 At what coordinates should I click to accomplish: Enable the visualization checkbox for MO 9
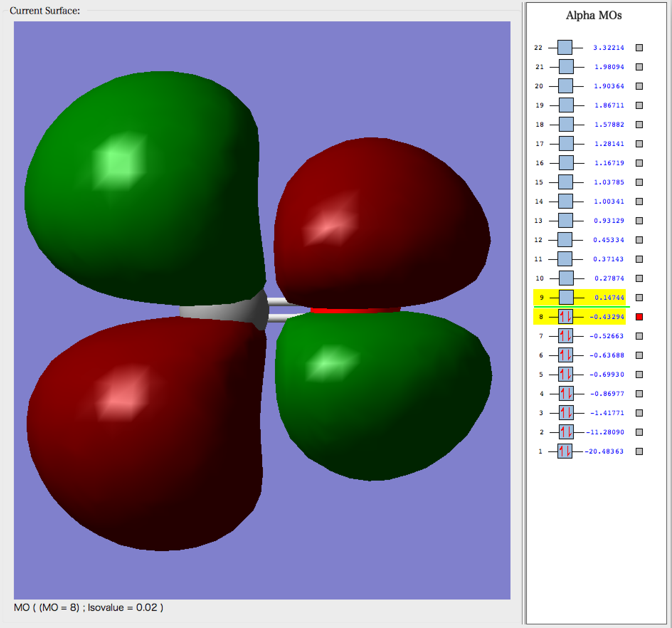click(639, 297)
